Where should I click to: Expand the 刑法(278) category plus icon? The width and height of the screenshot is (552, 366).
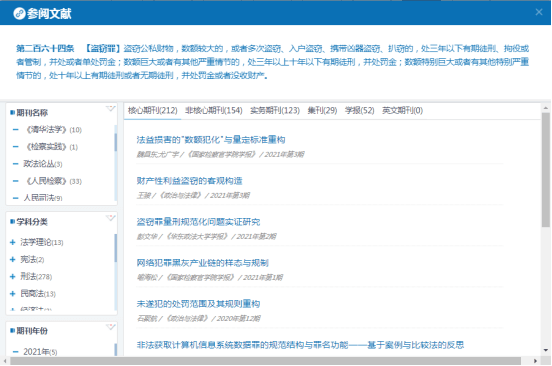[13, 277]
